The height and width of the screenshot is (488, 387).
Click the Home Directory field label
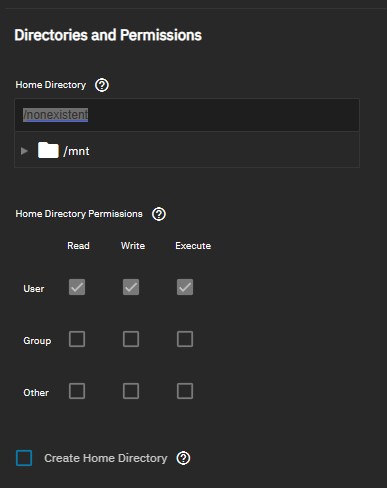pyautogui.click(x=51, y=85)
